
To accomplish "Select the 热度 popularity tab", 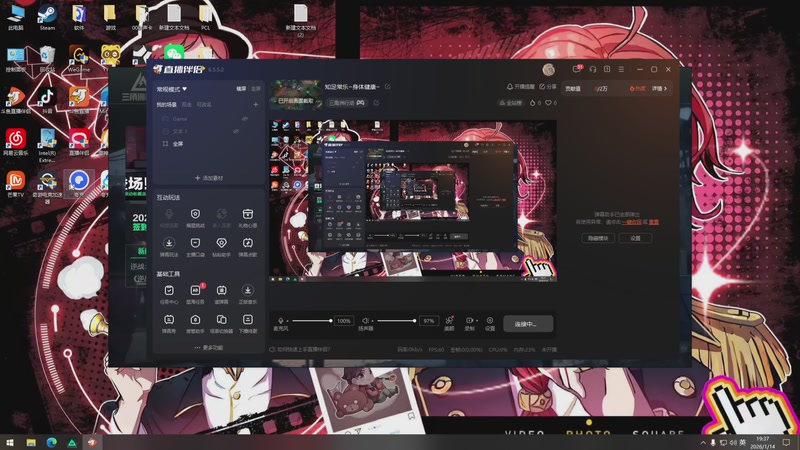I will coord(637,88).
